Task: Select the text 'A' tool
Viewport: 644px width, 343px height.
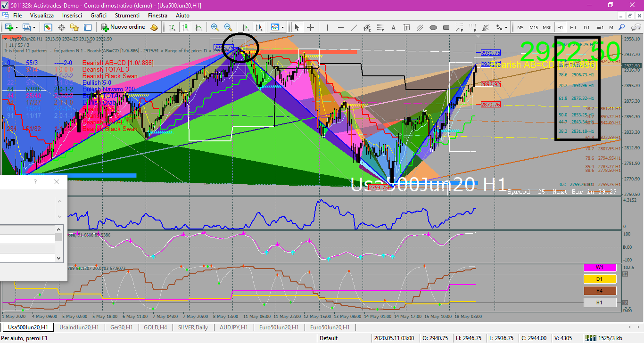Action: [393, 27]
